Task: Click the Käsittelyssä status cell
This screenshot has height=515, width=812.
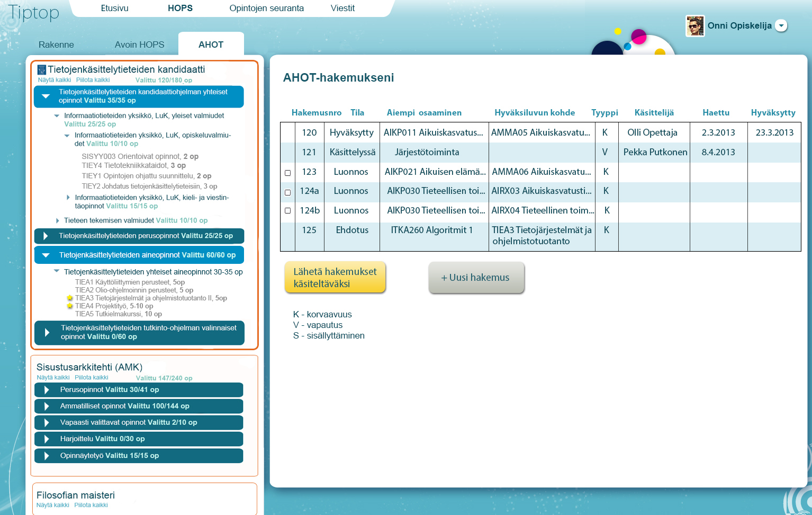Action: [352, 152]
